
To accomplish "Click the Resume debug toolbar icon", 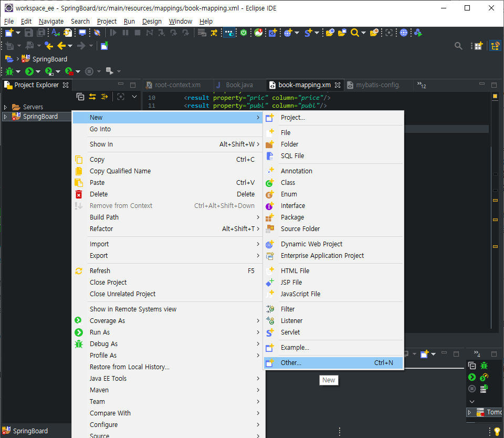I will pyautogui.click(x=113, y=33).
